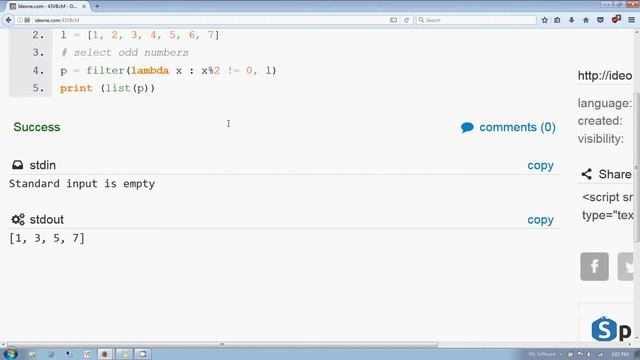Copy the stdin contents
This screenshot has width=640, height=360.
pyautogui.click(x=540, y=165)
